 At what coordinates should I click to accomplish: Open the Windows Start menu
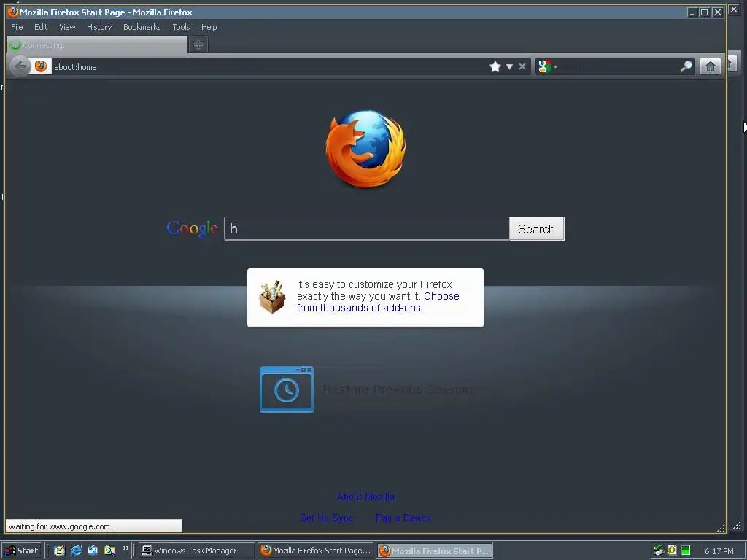click(21, 551)
